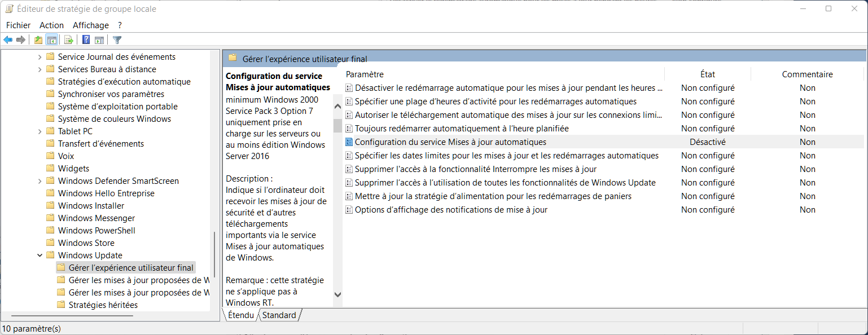Select Gérer l'expérience utilisateur final node
This screenshot has width=868, height=335.
click(131, 267)
